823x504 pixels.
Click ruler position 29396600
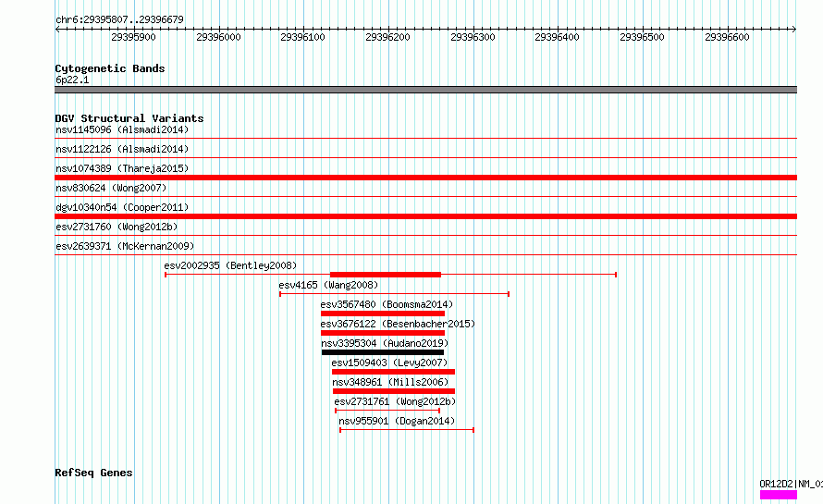pos(728,37)
